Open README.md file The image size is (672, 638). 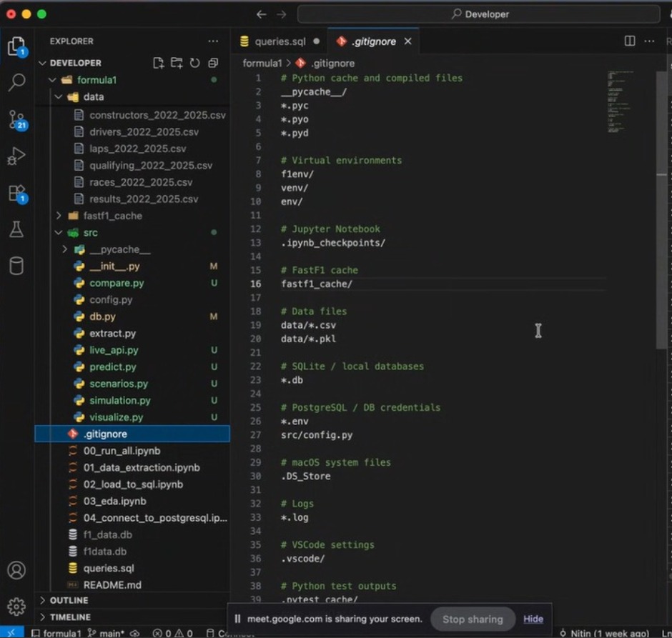(x=112, y=585)
